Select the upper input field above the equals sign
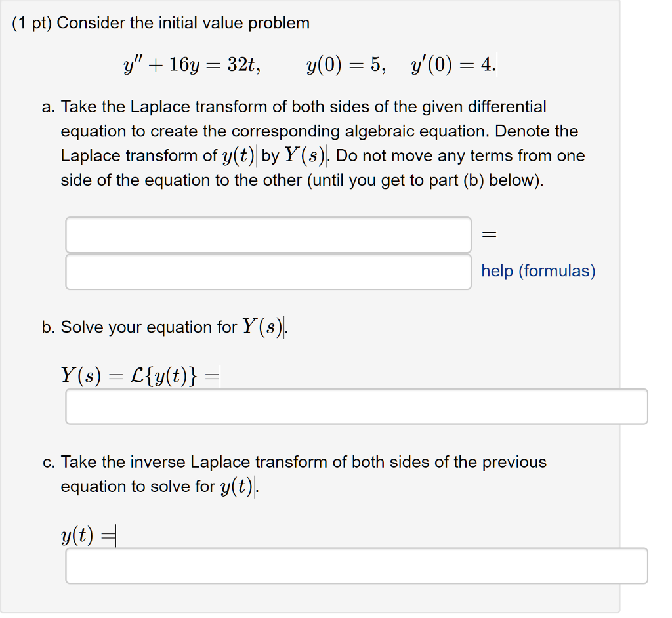Image resolution: width=672 pixels, height=618 pixels. point(268,235)
